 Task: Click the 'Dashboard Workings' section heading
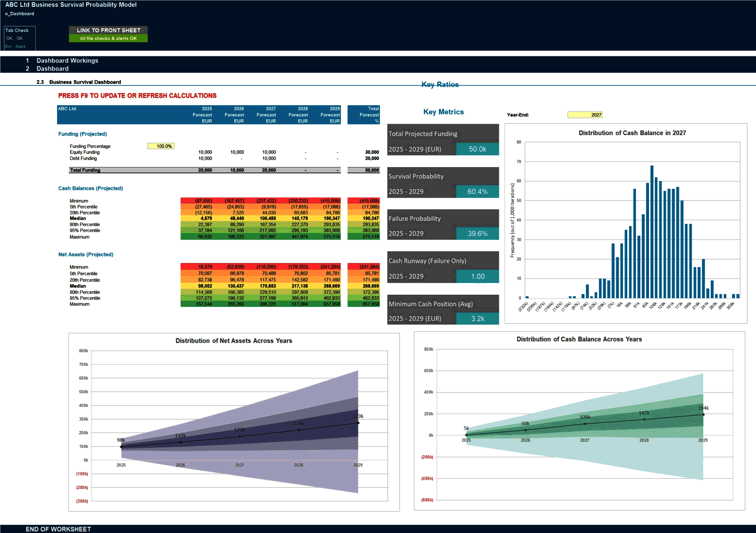pyautogui.click(x=67, y=60)
